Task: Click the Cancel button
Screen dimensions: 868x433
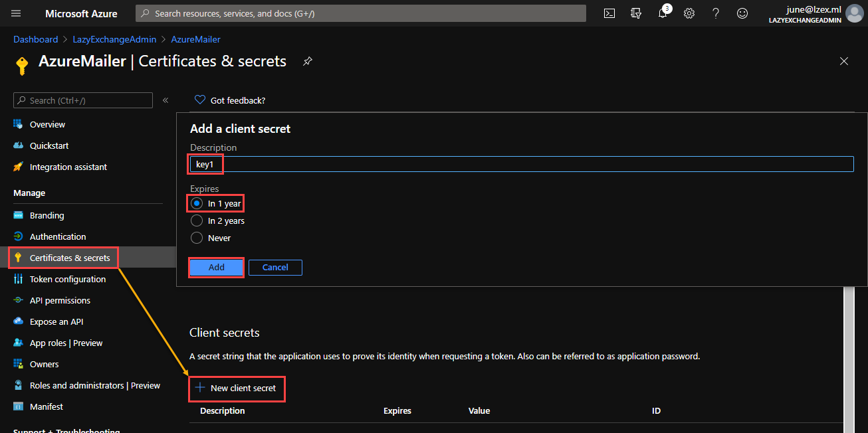Action: (275, 267)
